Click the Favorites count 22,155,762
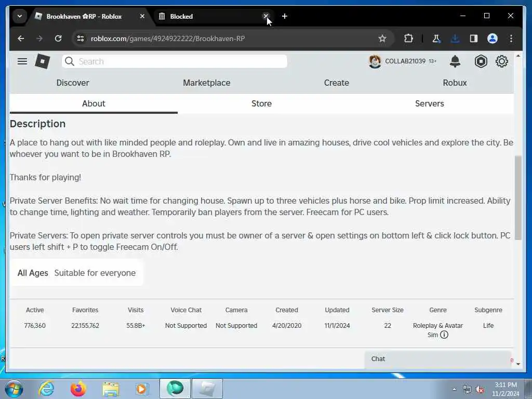This screenshot has width=532, height=399. 85,326
